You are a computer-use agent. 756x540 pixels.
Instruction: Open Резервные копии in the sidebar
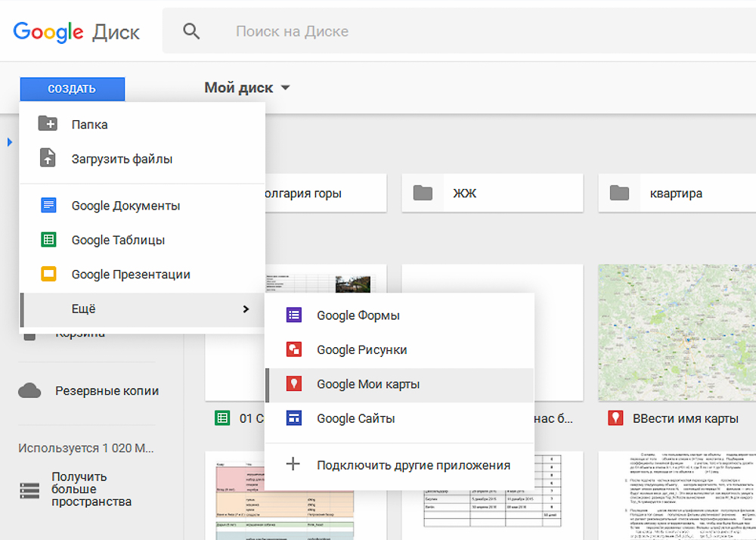tap(107, 390)
